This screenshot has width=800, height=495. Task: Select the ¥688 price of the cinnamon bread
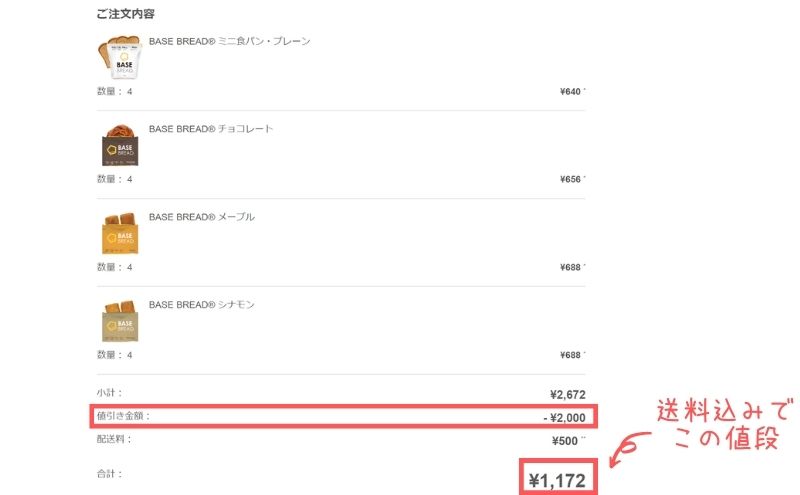[570, 355]
